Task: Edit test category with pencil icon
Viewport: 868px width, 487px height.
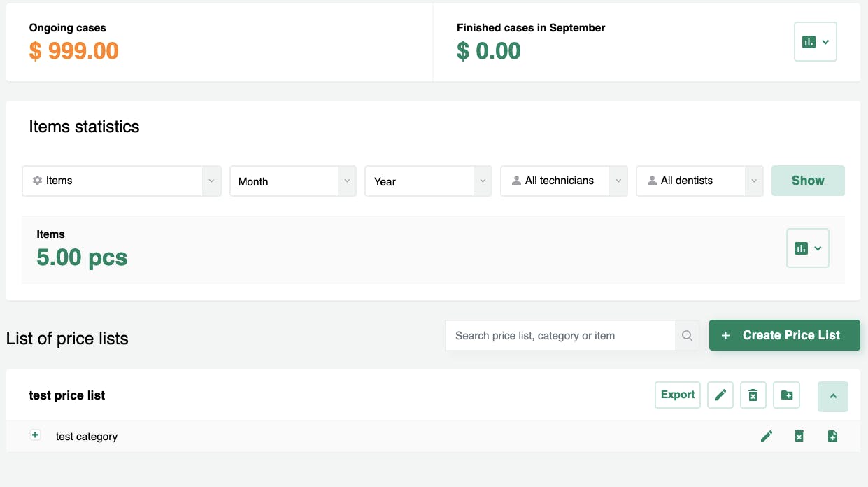Action: (767, 437)
